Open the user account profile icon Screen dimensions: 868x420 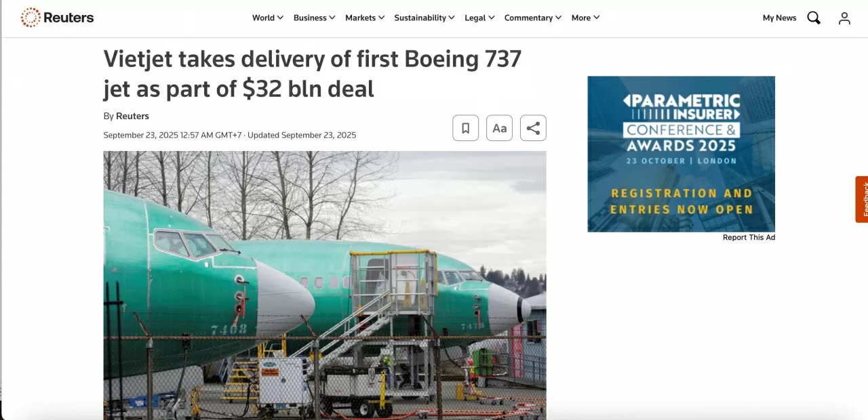tap(844, 18)
